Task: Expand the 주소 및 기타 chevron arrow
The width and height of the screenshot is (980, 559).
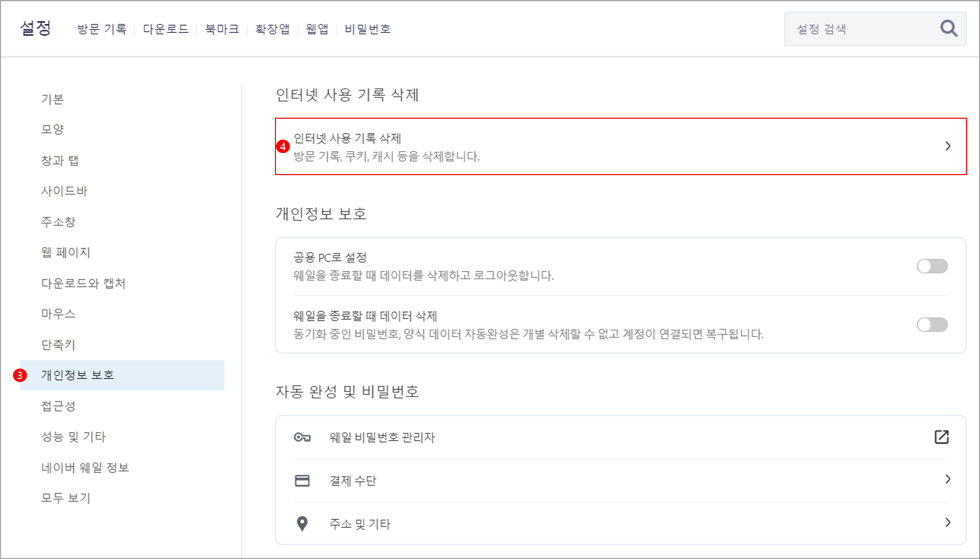Action: click(x=948, y=523)
